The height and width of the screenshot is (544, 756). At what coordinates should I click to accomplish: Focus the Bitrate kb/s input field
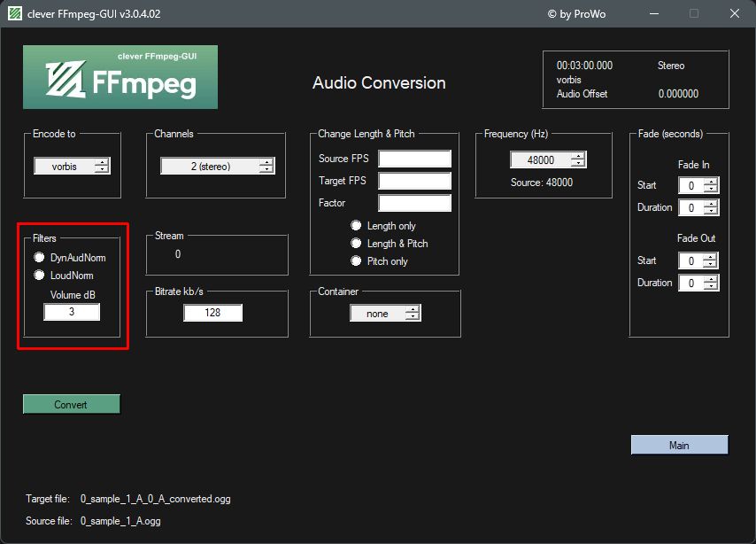coord(212,313)
